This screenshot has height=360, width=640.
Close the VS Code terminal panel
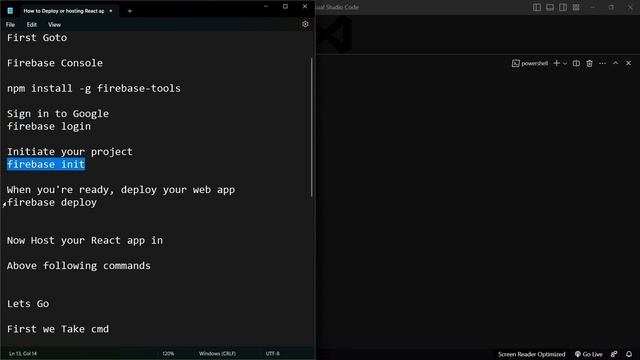point(629,63)
